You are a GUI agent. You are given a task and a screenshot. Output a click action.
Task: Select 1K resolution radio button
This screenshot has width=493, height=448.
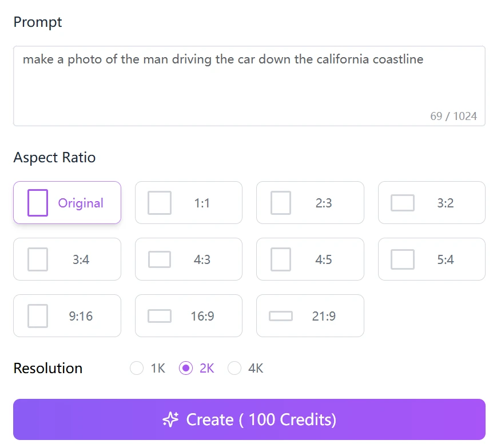click(x=137, y=368)
